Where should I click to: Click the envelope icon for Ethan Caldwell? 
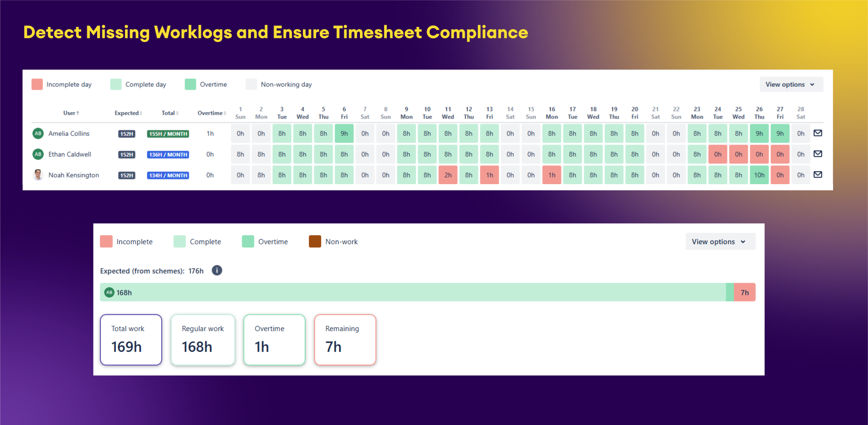[818, 154]
